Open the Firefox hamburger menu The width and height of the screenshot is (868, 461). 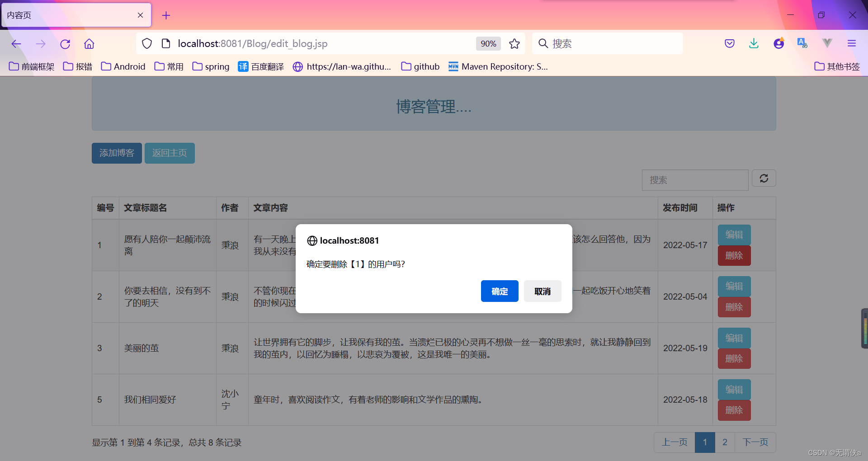852,43
